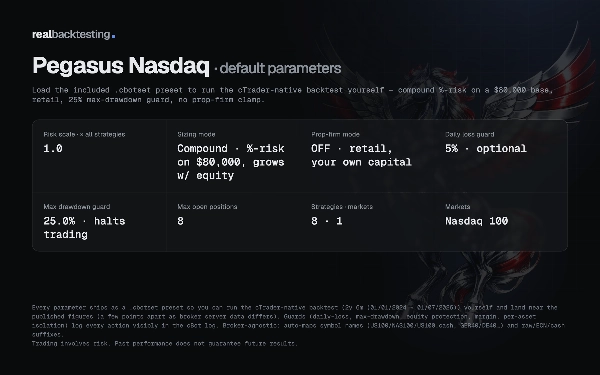Click the "Markets" label
Screen dimensions: 600x375
(x=458, y=207)
